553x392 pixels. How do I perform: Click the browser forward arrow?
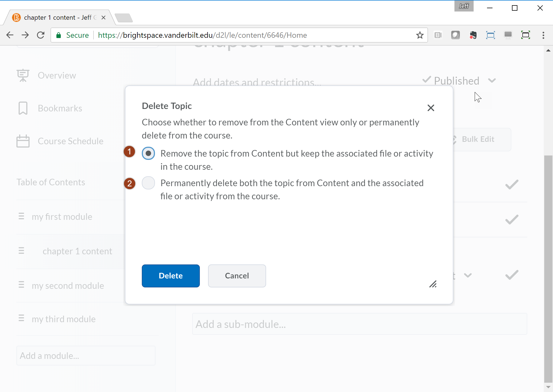pos(25,35)
